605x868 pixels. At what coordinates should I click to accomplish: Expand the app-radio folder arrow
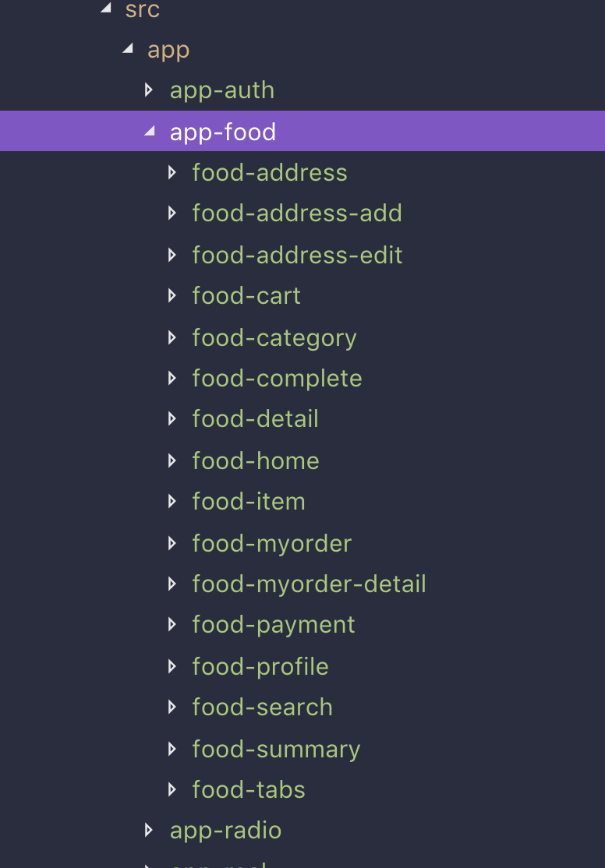(x=148, y=830)
